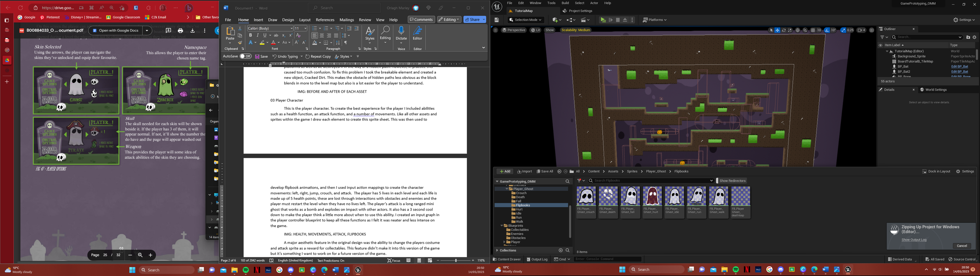Viewport: 980px width, 276px height.
Task: Click the Add button in Content Browser
Action: [505, 171]
